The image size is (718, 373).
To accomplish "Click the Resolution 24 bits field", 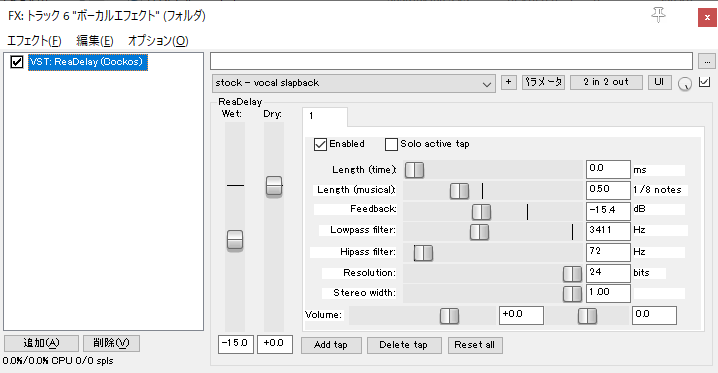I will 608,273.
